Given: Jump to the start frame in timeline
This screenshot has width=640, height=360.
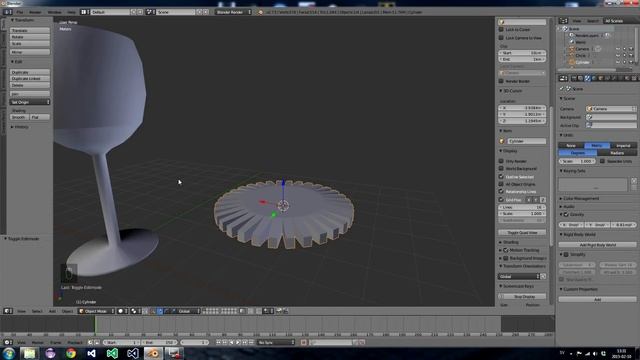Looking at the screenshot, I should pyautogui.click(x=218, y=342).
